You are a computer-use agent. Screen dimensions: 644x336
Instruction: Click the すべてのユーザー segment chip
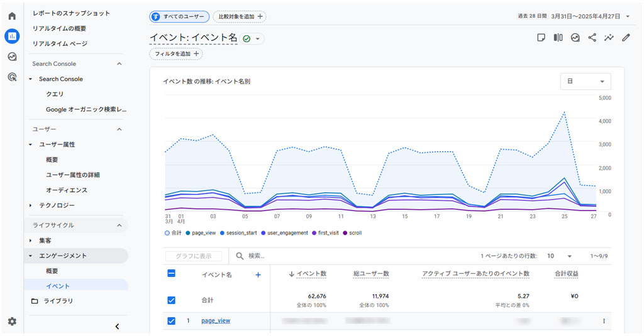click(x=179, y=16)
